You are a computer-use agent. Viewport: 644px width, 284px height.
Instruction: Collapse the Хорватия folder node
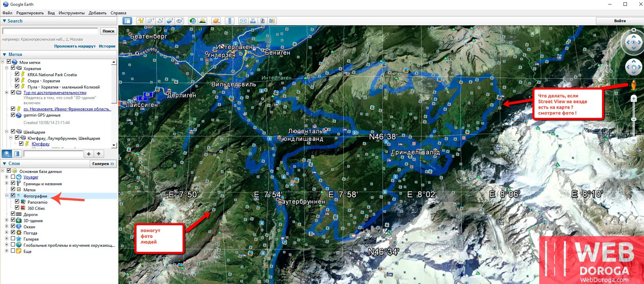(6, 68)
